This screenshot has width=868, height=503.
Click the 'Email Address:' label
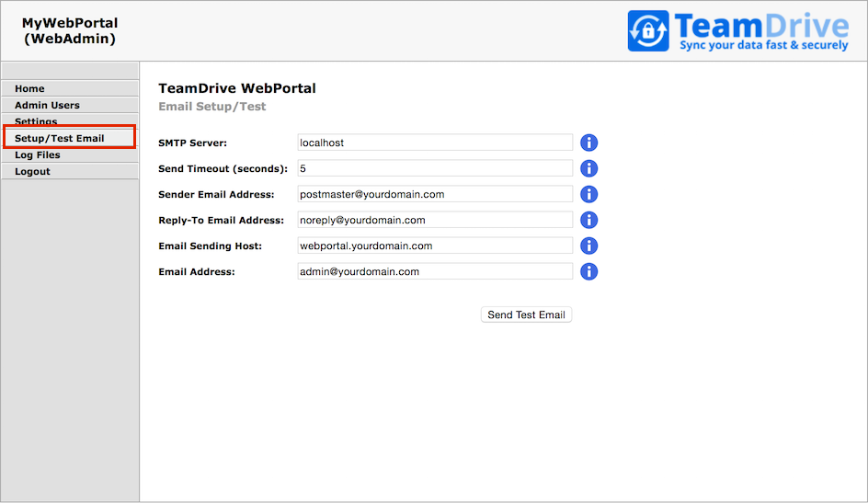click(x=197, y=271)
